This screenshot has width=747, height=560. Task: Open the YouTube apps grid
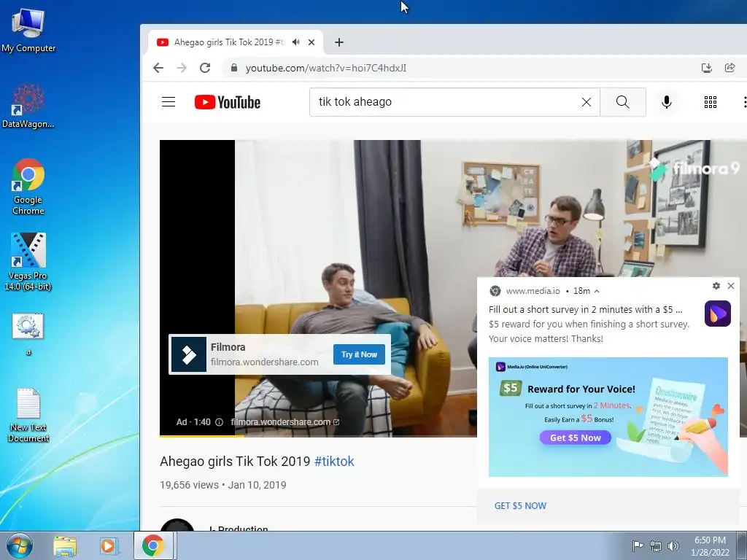tap(711, 102)
